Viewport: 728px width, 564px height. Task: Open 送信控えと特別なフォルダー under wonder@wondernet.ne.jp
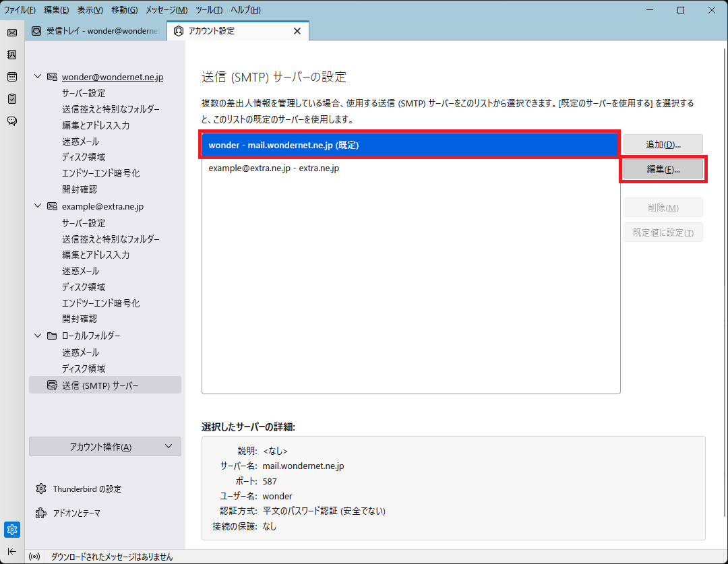[x=111, y=109]
